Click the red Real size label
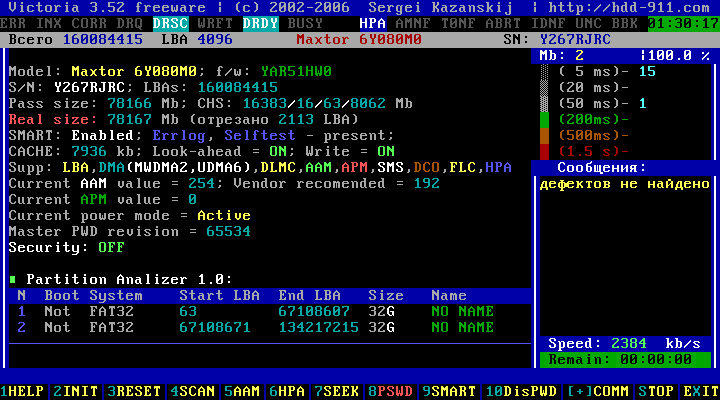The image size is (720, 400). point(53,119)
